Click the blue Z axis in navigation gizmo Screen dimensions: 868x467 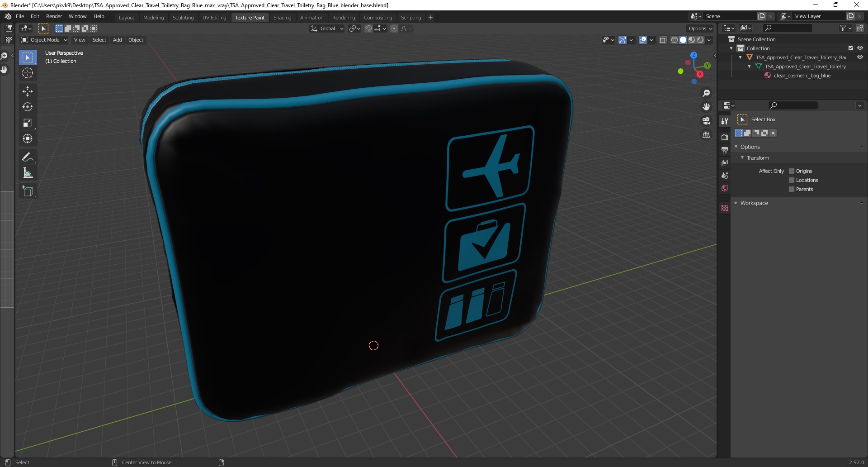pos(693,55)
